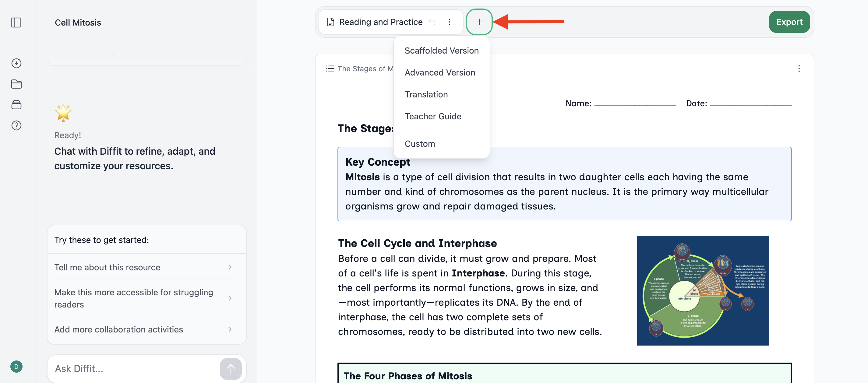Viewport: 868px width, 383px height.
Task: Click the send arrow button in chat
Action: (x=231, y=368)
